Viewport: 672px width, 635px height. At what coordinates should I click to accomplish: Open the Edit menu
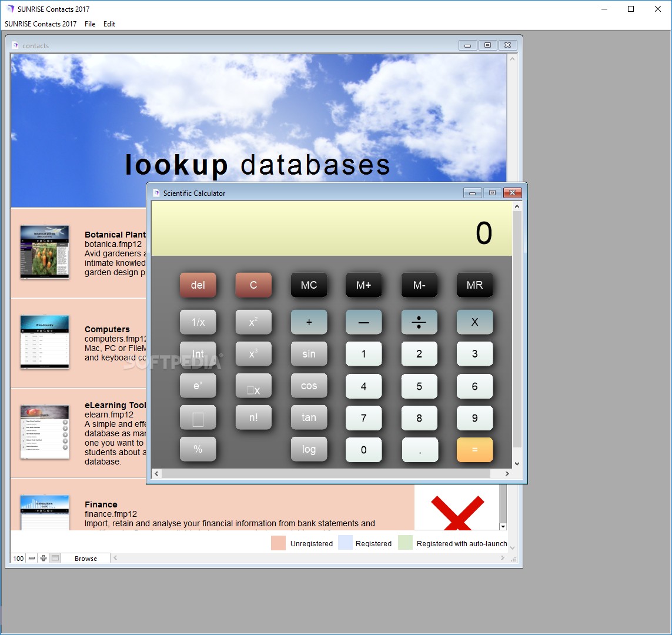tap(109, 24)
